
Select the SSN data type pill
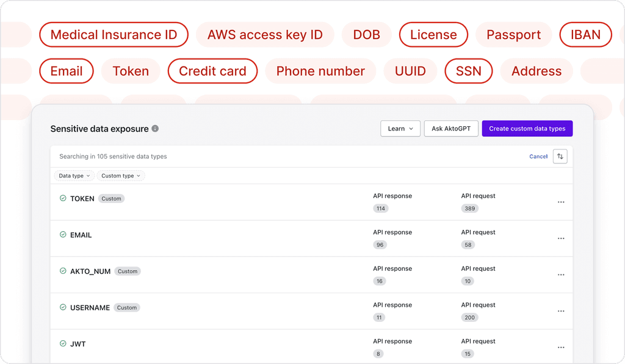[x=468, y=71]
